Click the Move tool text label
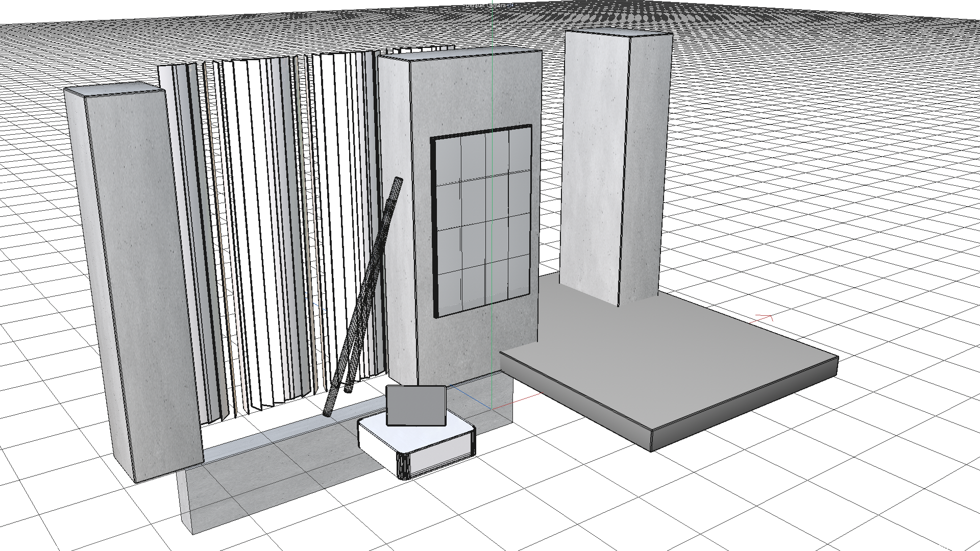This screenshot has width=980, height=551. point(9,184)
